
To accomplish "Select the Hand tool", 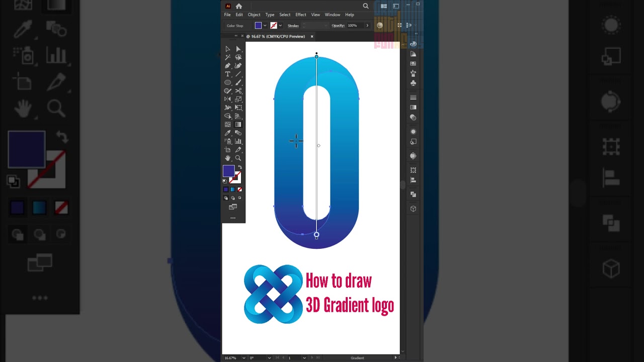I will pyautogui.click(x=227, y=158).
